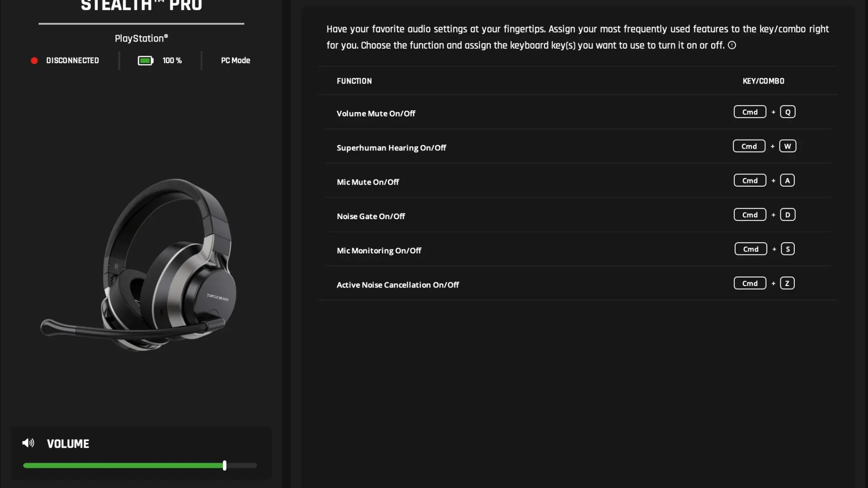
Task: Click the DISCONNECTED status text
Action: coord(72,61)
